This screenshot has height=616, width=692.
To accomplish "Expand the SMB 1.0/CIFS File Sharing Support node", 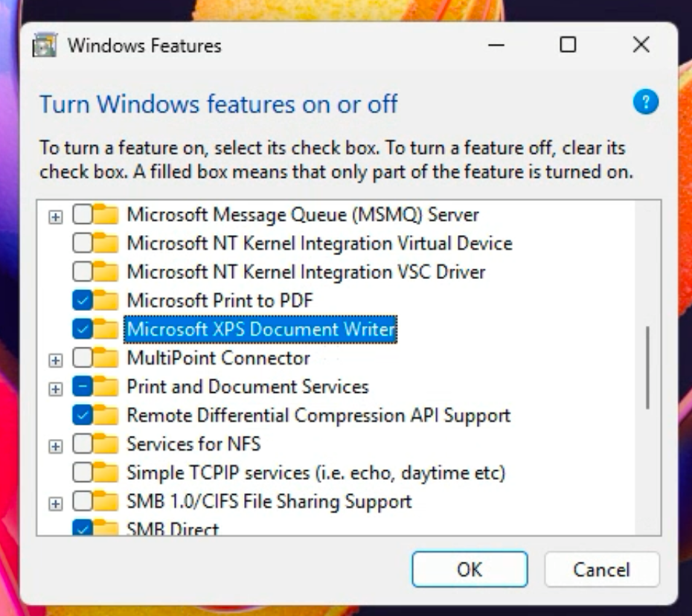I will [56, 504].
